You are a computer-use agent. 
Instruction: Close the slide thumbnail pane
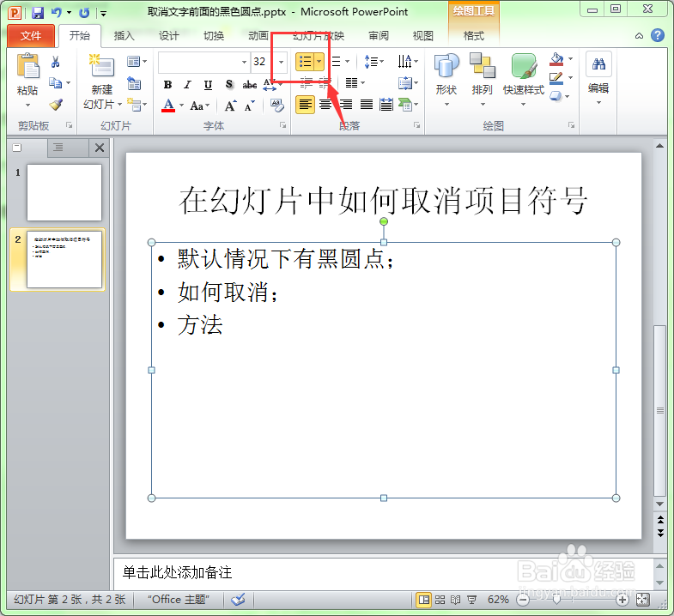100,148
